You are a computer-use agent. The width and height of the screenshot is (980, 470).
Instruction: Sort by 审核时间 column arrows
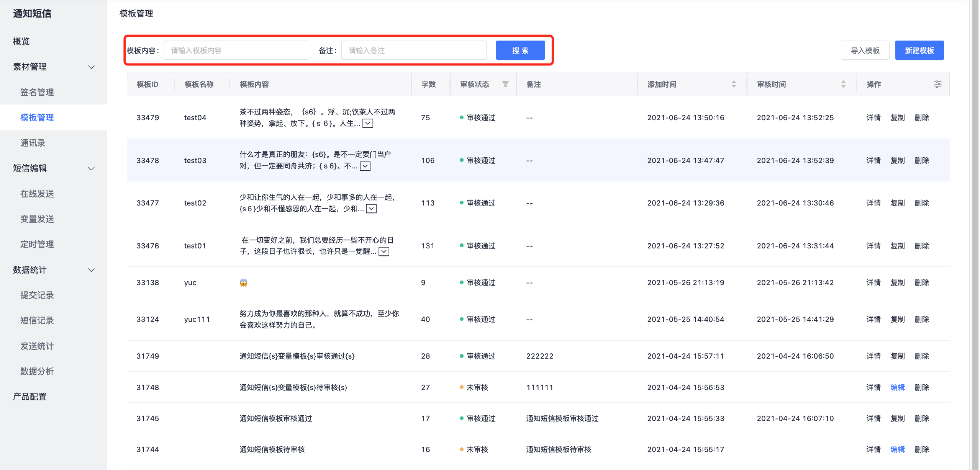tap(843, 84)
